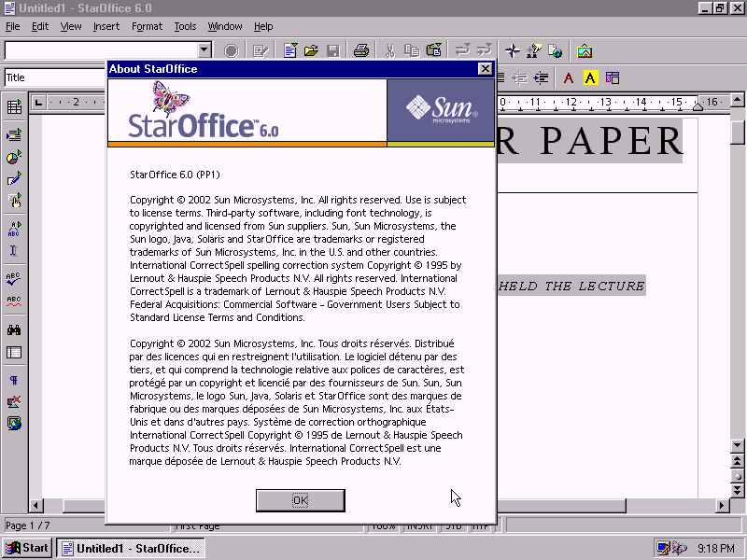Viewport: 747px width, 560px height.
Task: Open the Edit menu
Action: [x=40, y=26]
